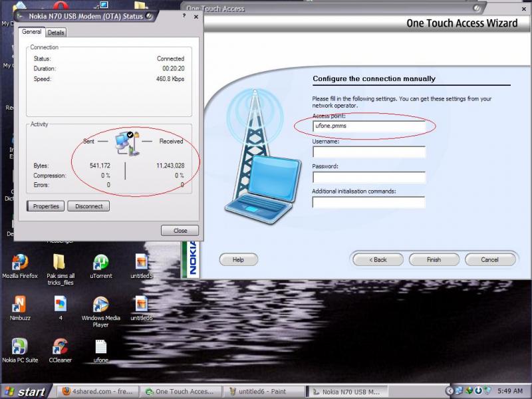Click the sent bytes value 541,172
Viewport: 532px width, 399px height.
(x=100, y=166)
